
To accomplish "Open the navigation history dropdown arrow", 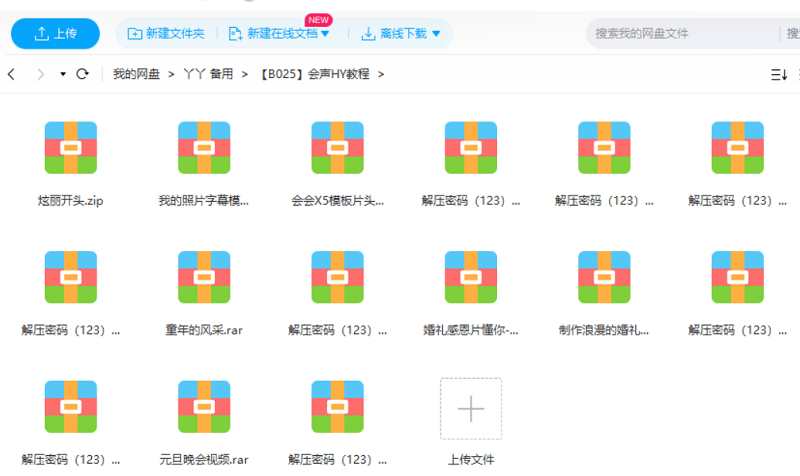I will 63,74.
